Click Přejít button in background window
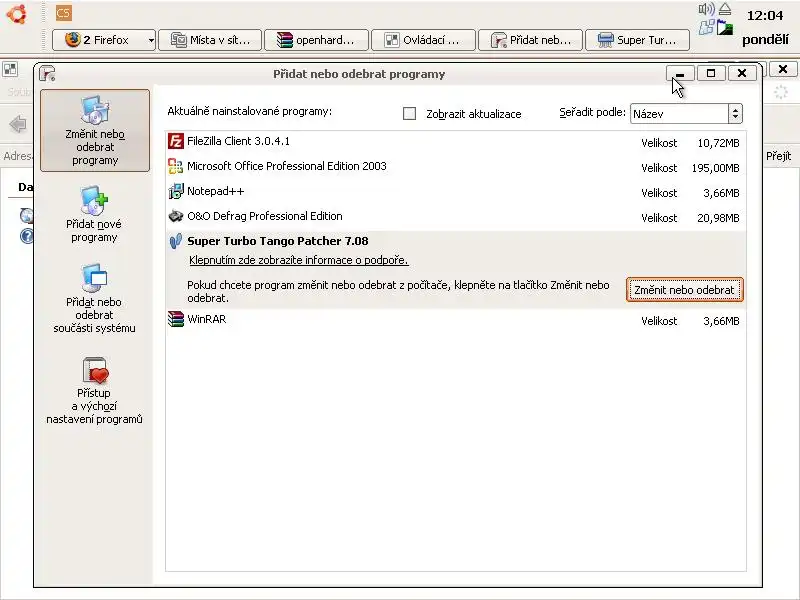The width and height of the screenshot is (800, 600). (x=779, y=156)
